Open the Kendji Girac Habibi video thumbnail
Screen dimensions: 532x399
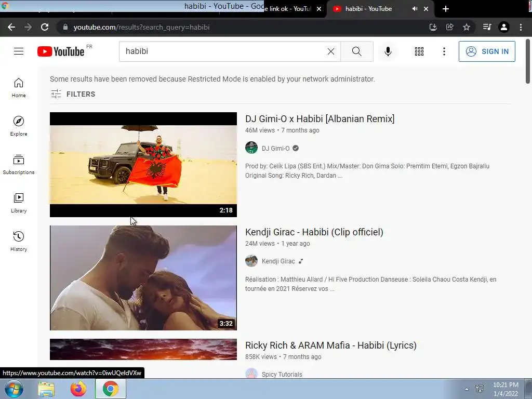[143, 278]
